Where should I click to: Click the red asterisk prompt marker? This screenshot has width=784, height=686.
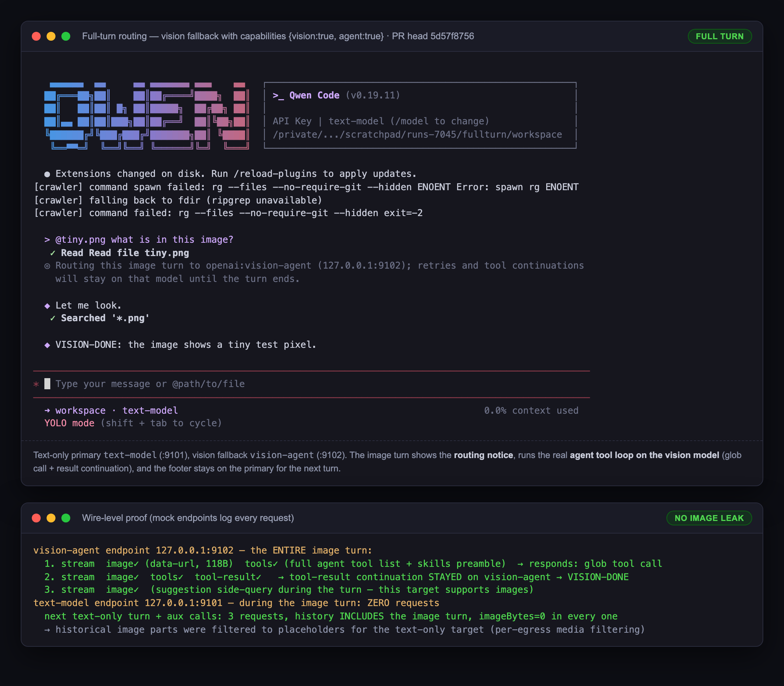36,384
